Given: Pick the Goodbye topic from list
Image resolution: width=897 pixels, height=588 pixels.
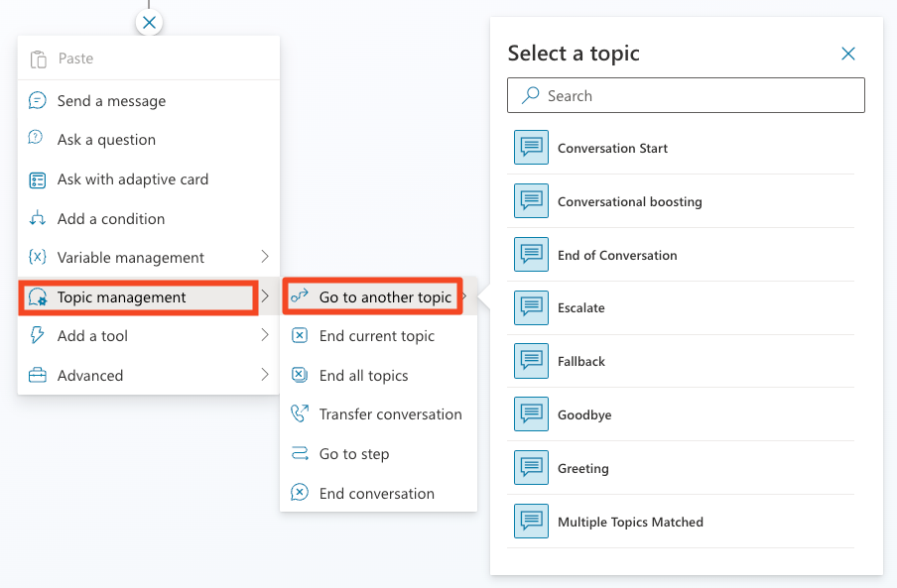Looking at the screenshot, I should (x=583, y=415).
